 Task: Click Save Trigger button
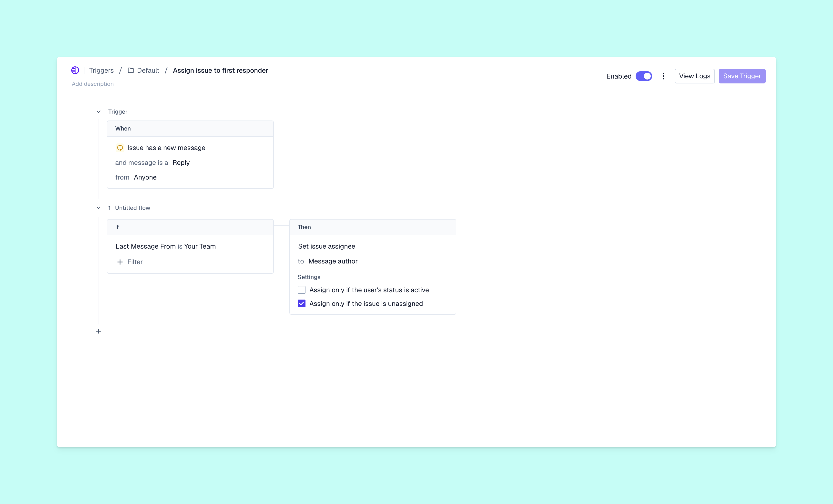(x=742, y=76)
